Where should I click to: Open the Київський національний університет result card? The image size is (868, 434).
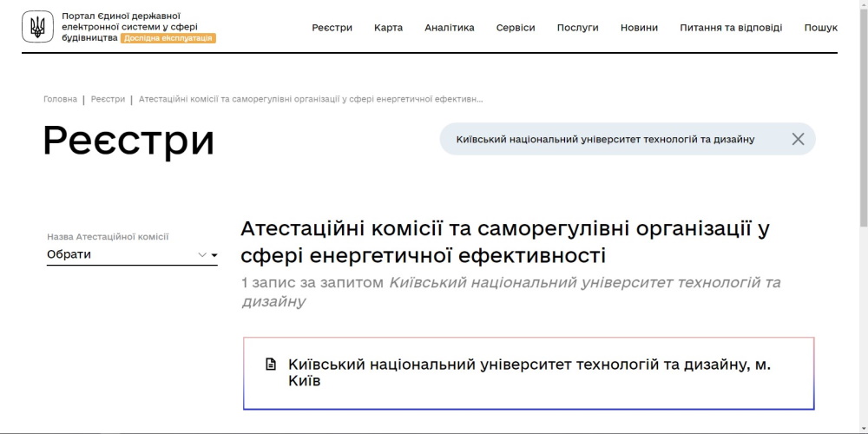click(x=529, y=373)
